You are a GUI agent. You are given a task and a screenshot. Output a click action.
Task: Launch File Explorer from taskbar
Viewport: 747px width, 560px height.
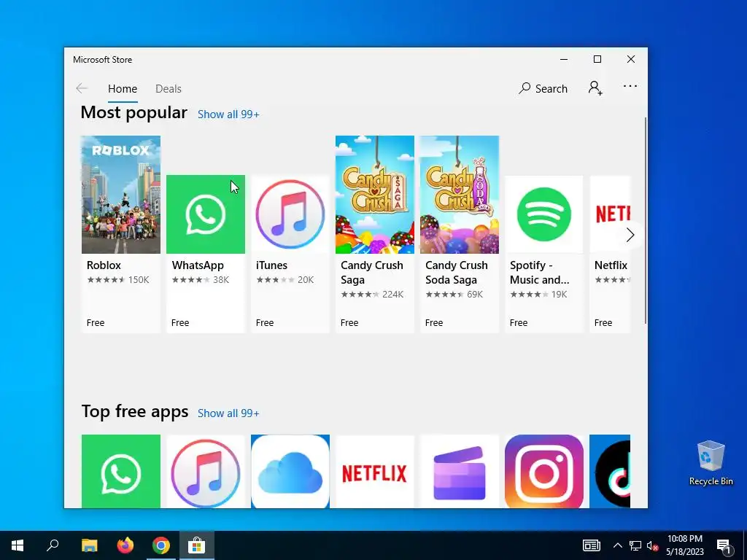(89, 545)
